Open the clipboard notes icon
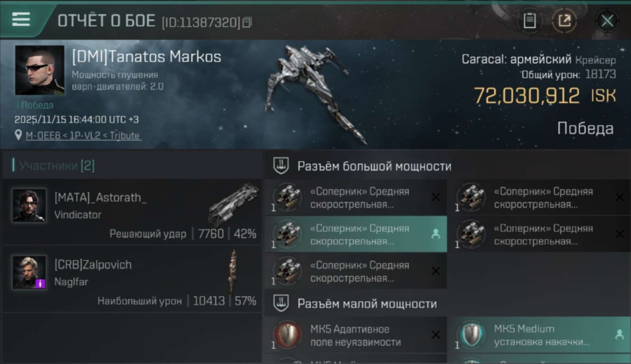 [530, 21]
